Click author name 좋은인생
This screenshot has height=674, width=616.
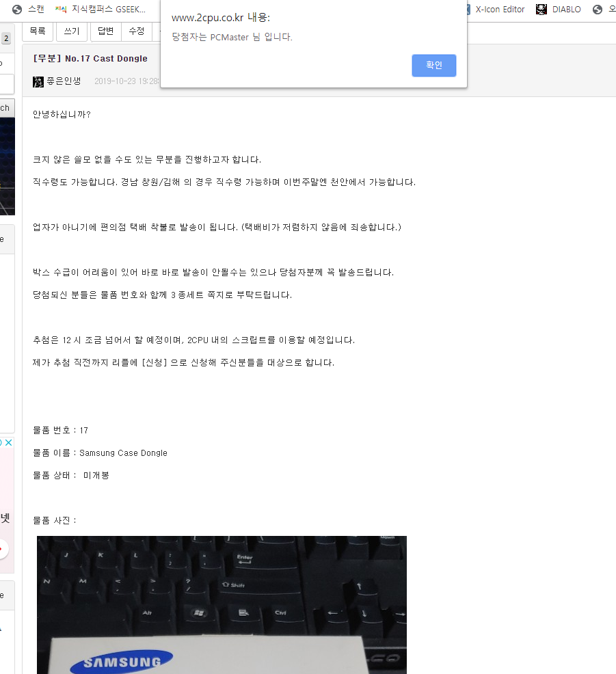tap(64, 81)
